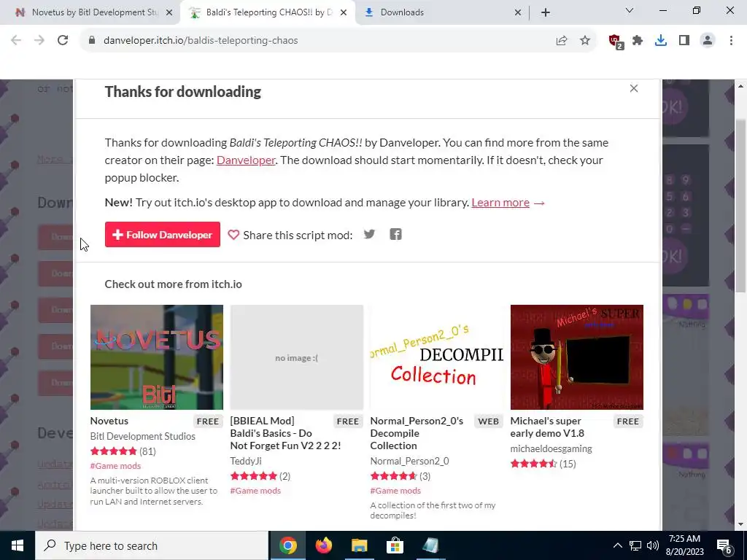Screen dimensions: 747x560
Task: Open TeddyJi author link
Action: 246,461
